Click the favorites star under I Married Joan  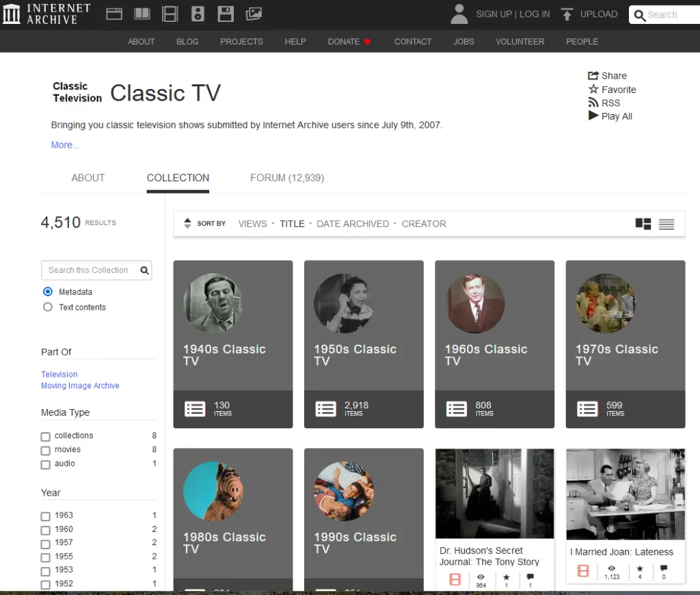click(x=640, y=568)
